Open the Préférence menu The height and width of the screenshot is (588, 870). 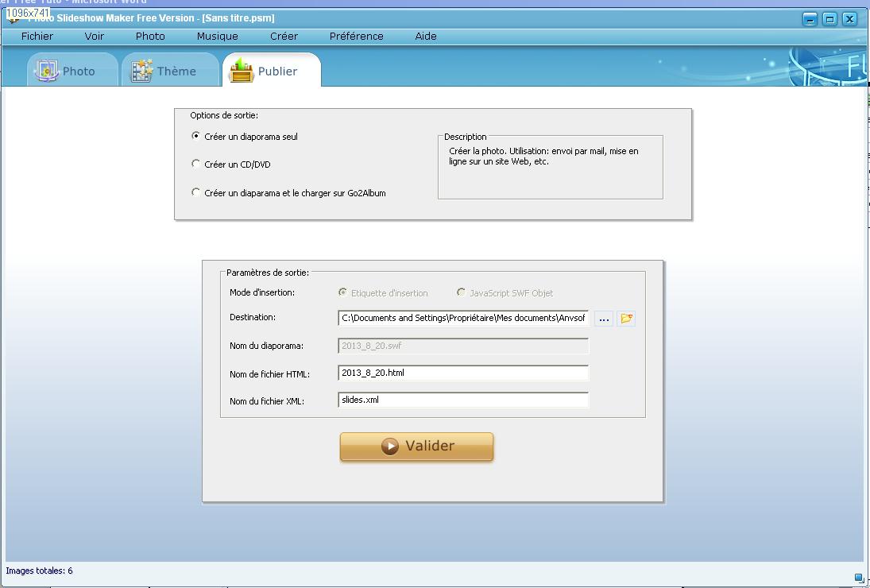click(356, 36)
